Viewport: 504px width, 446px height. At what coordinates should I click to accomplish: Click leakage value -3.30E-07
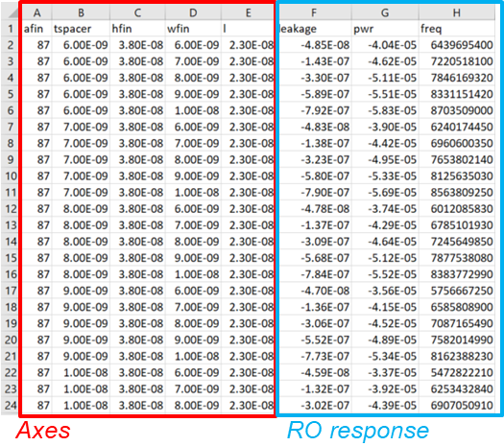pyautogui.click(x=314, y=78)
